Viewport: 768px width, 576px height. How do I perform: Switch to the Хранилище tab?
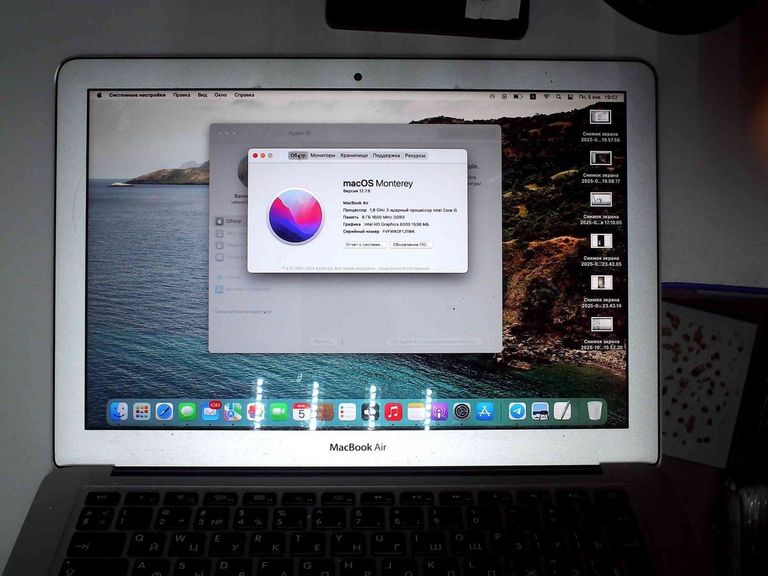coord(354,155)
